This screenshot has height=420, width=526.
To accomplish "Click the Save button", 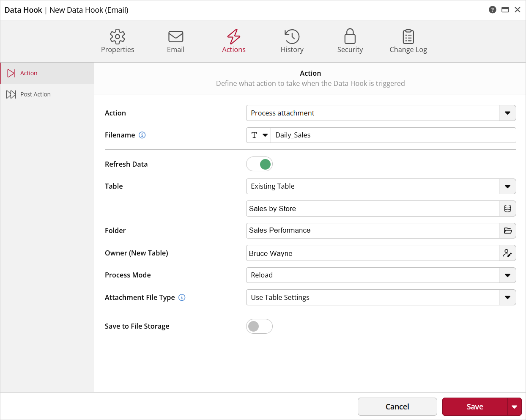I will pos(475,407).
